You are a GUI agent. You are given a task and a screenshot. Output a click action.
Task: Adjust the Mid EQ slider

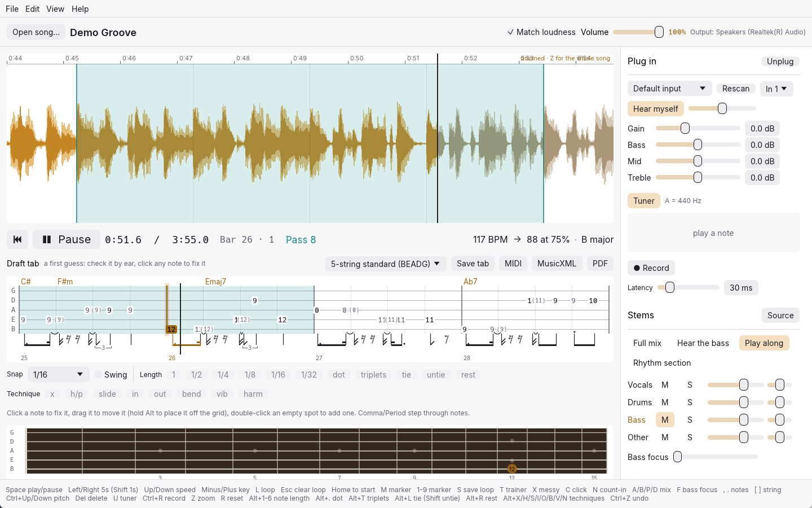698,161
